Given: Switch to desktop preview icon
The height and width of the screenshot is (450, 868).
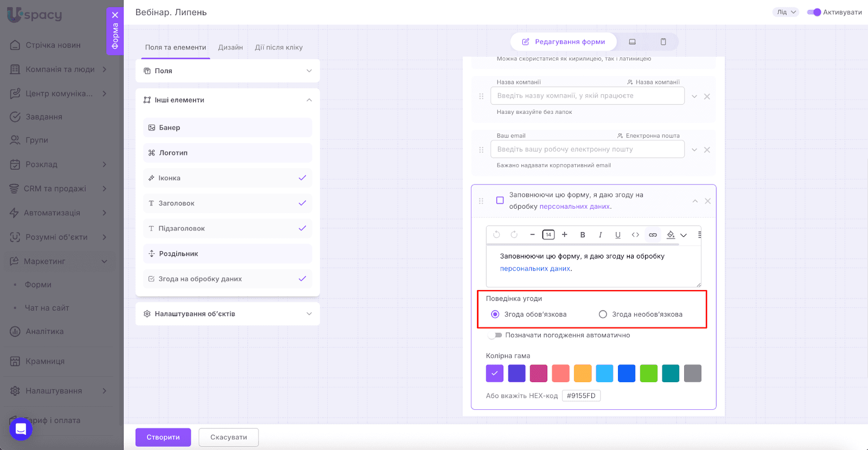Looking at the screenshot, I should [x=632, y=42].
